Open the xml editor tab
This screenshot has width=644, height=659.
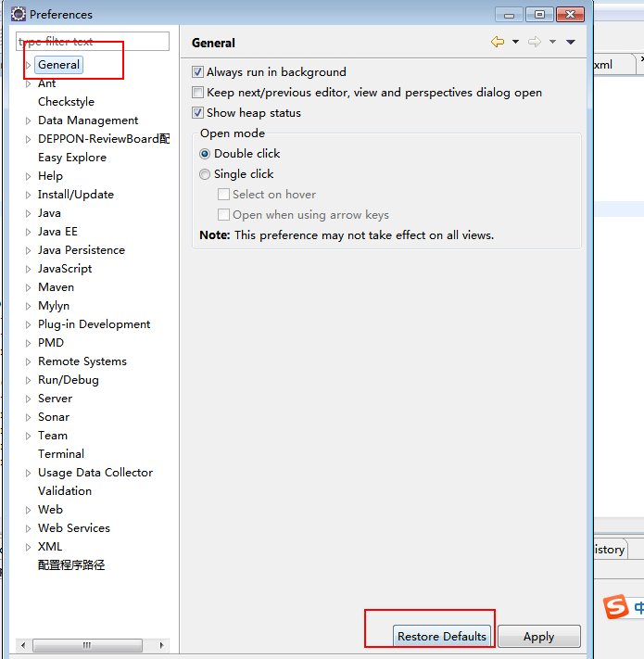click(x=603, y=64)
